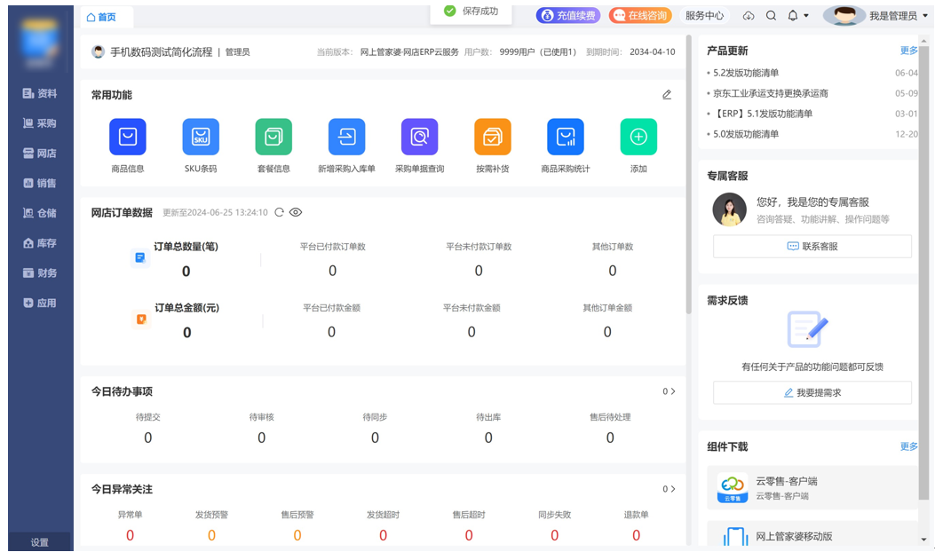Open notifications bell icon
Viewport: 935px width, 560px height.
point(792,16)
